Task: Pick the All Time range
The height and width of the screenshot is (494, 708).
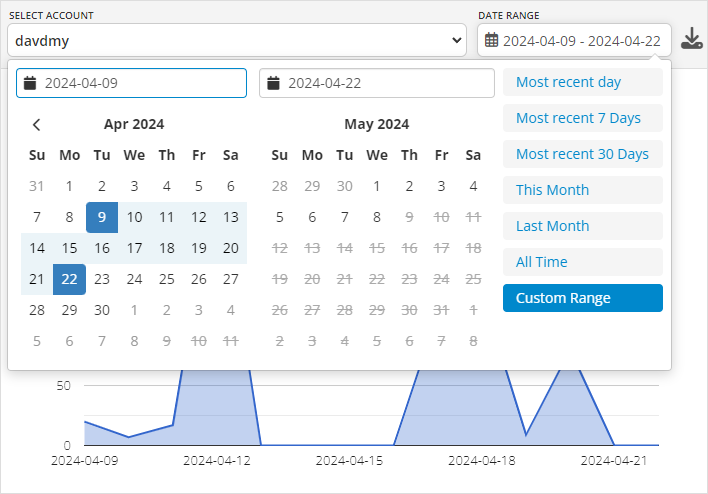Action: click(x=582, y=262)
